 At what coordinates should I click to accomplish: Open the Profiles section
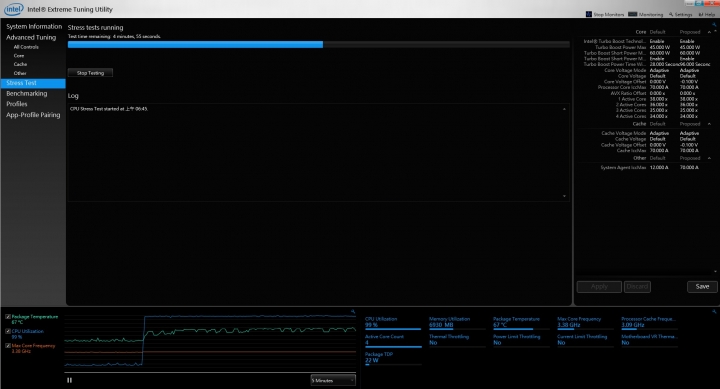click(x=17, y=104)
